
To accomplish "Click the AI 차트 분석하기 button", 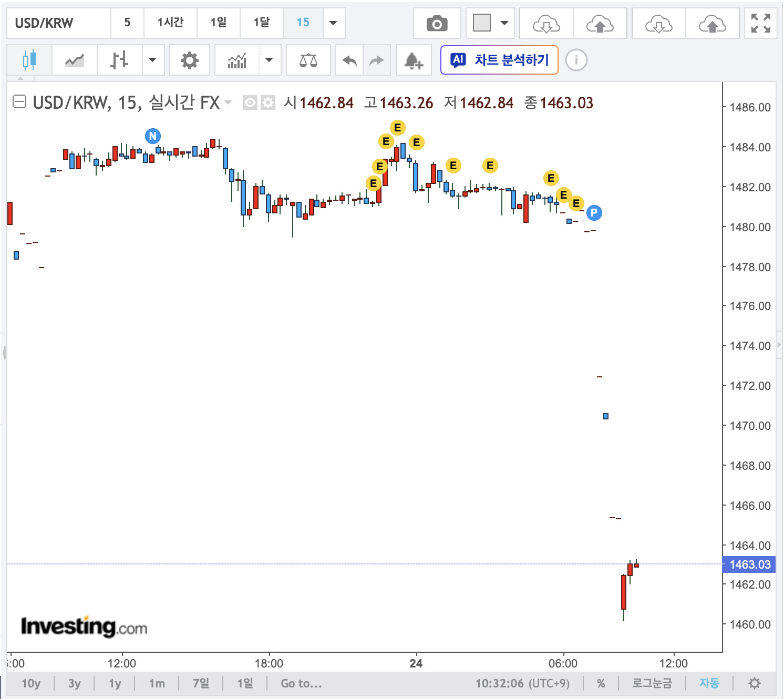I will (x=499, y=60).
